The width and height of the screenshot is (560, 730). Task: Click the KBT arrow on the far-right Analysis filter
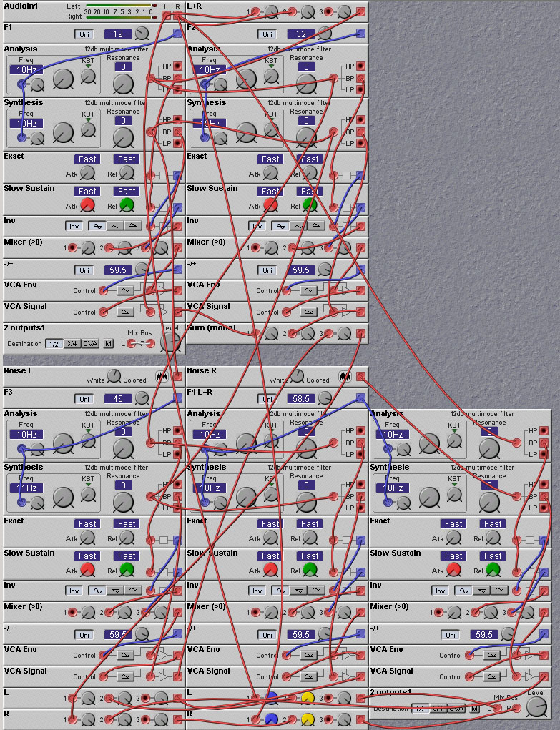455,431
